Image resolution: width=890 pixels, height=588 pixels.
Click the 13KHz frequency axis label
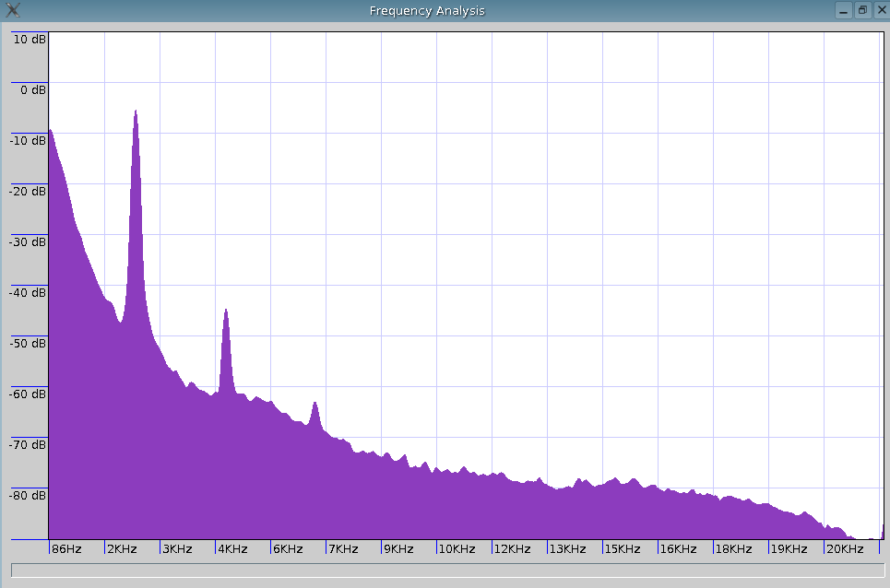(x=567, y=549)
